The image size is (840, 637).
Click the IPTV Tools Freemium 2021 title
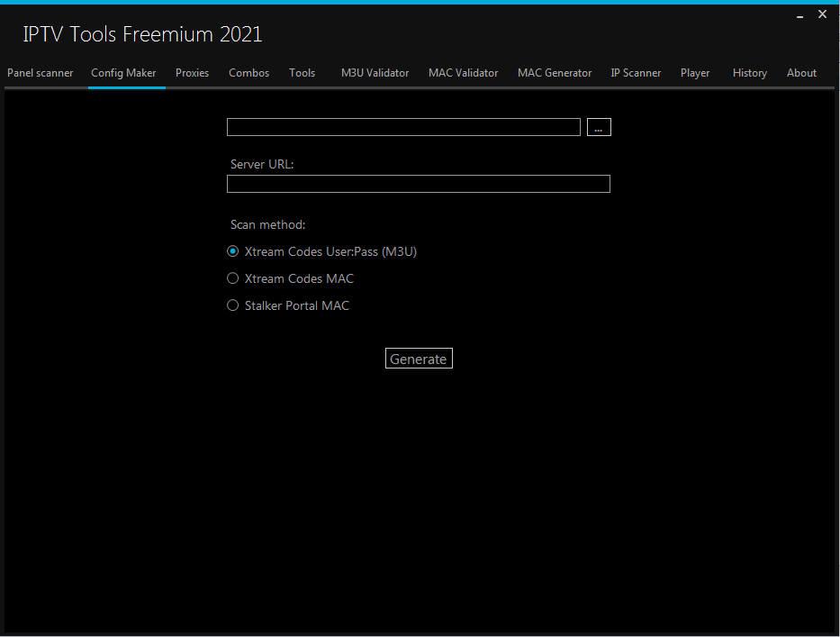(142, 34)
